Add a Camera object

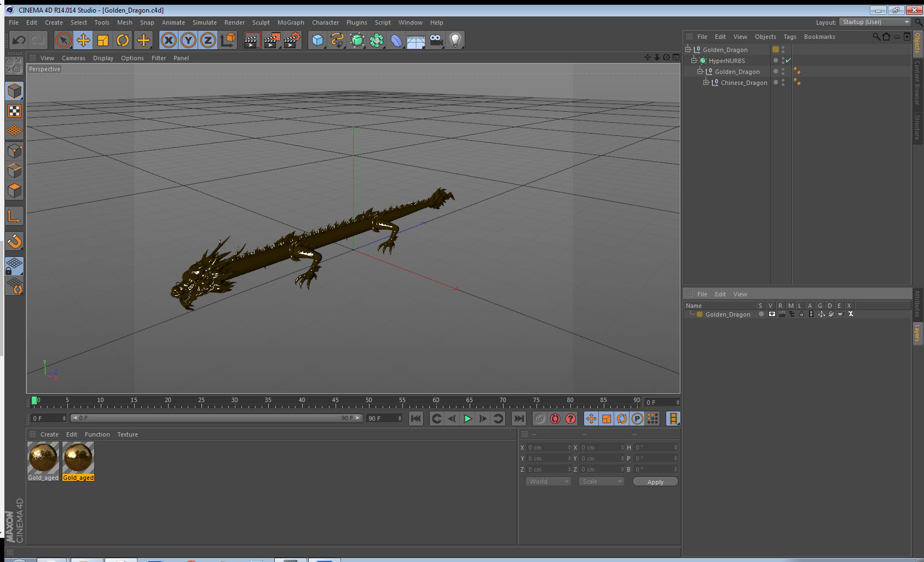coord(436,40)
